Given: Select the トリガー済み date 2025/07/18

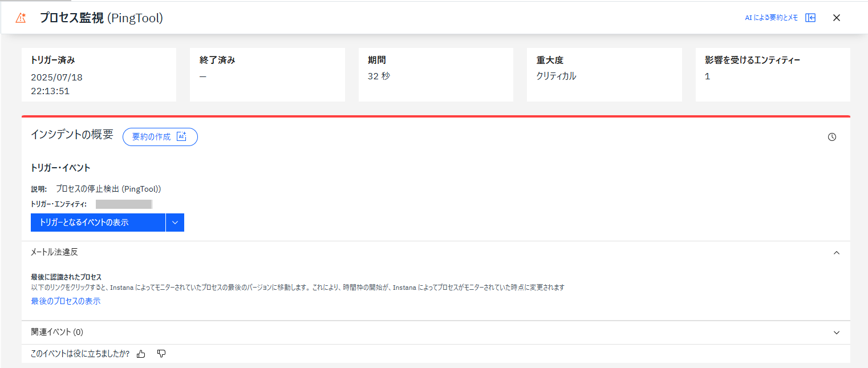Looking at the screenshot, I should tap(56, 78).
